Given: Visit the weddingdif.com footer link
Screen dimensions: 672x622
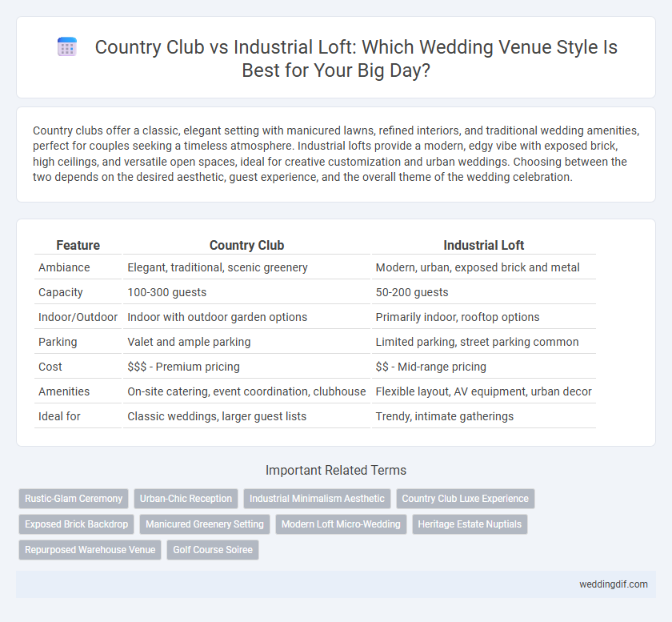Looking at the screenshot, I should pyautogui.click(x=614, y=584).
